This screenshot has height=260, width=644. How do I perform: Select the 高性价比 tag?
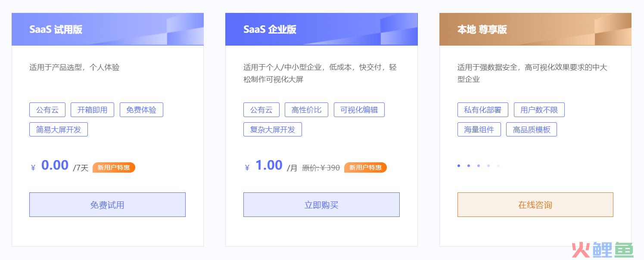point(306,110)
